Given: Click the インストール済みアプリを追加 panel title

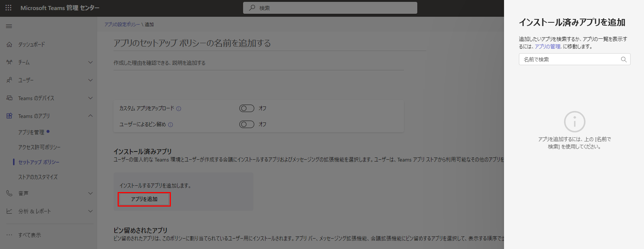Looking at the screenshot, I should 572,22.
